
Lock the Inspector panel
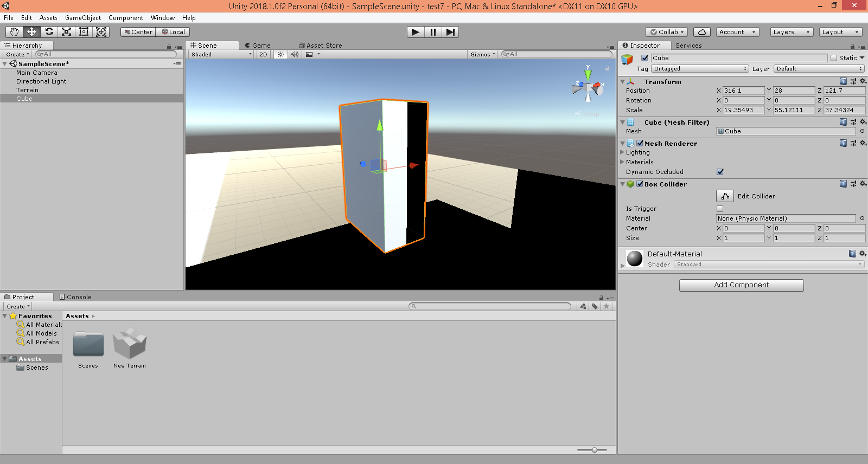pyautogui.click(x=852, y=46)
